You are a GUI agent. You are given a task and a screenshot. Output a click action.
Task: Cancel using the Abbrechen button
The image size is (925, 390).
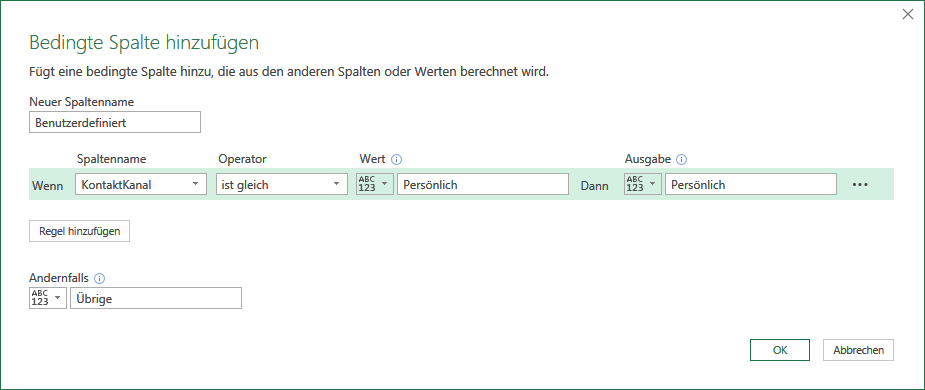click(x=858, y=350)
